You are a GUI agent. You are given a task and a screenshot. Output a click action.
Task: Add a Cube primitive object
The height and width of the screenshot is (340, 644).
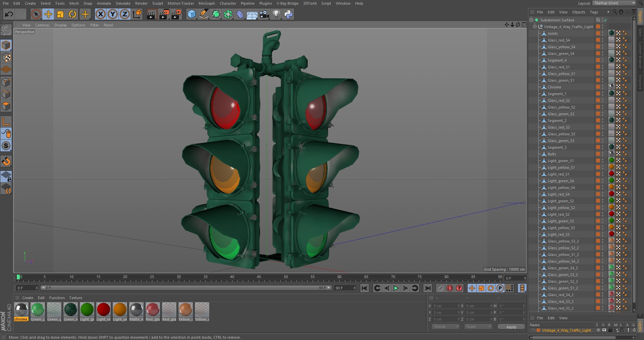(x=192, y=14)
